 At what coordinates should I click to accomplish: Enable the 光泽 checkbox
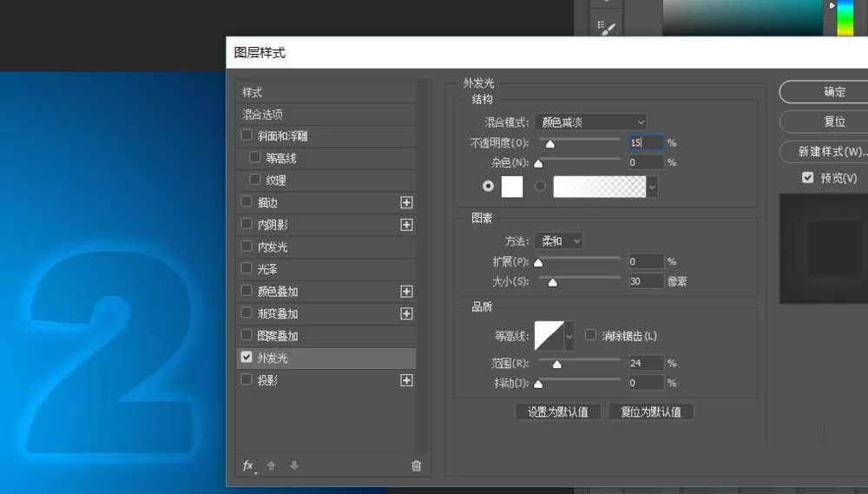247,268
